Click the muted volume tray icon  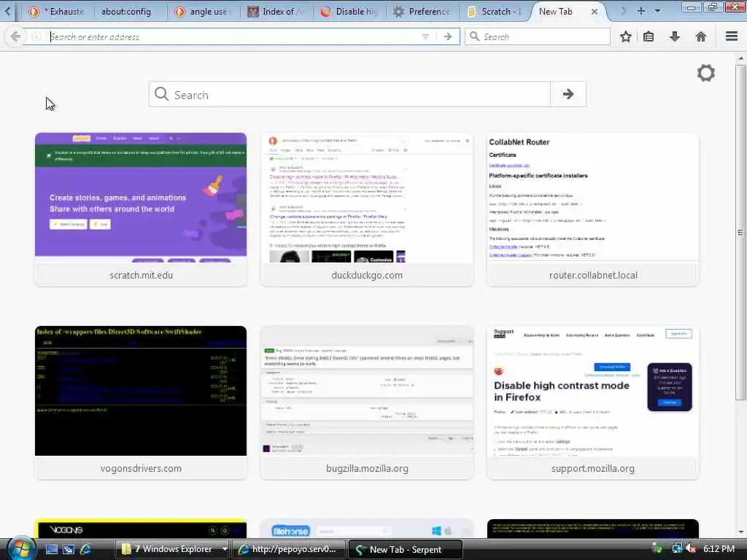click(691, 548)
